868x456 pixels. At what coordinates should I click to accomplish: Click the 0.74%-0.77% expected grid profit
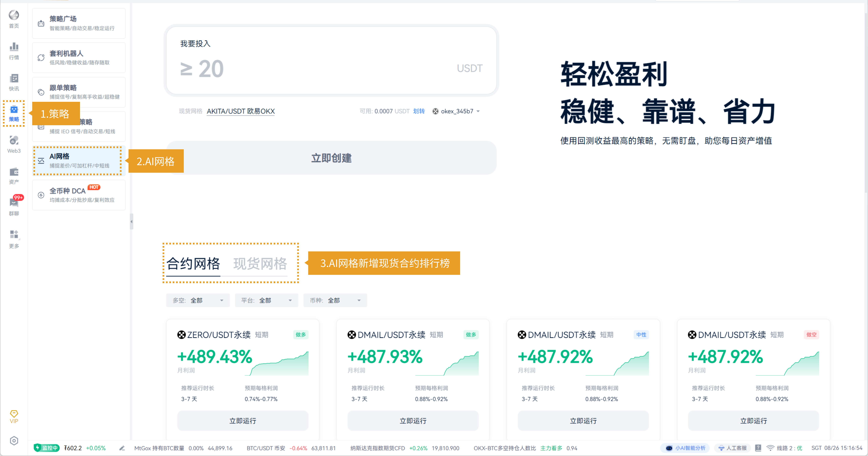[261, 399]
